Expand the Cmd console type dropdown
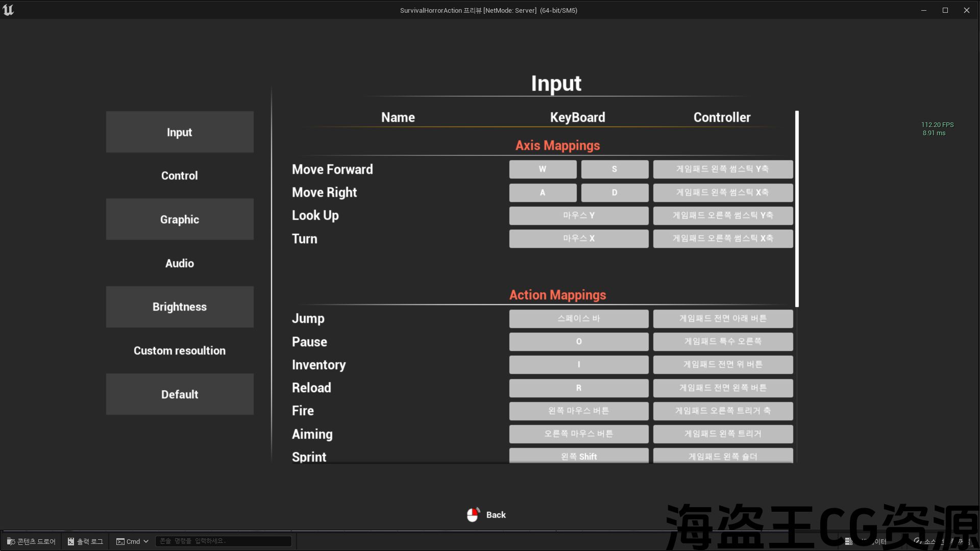 [x=133, y=541]
